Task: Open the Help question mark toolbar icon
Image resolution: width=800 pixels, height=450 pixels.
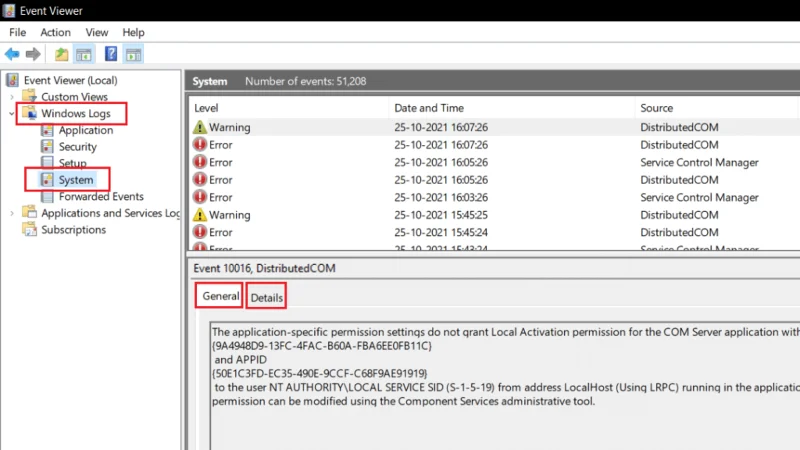Action: 111,54
